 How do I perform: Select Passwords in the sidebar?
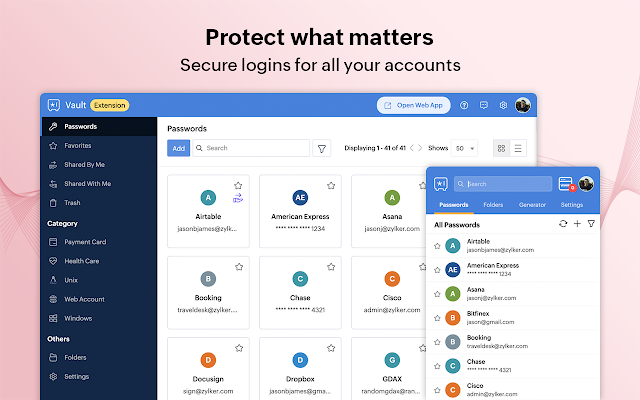point(99,127)
